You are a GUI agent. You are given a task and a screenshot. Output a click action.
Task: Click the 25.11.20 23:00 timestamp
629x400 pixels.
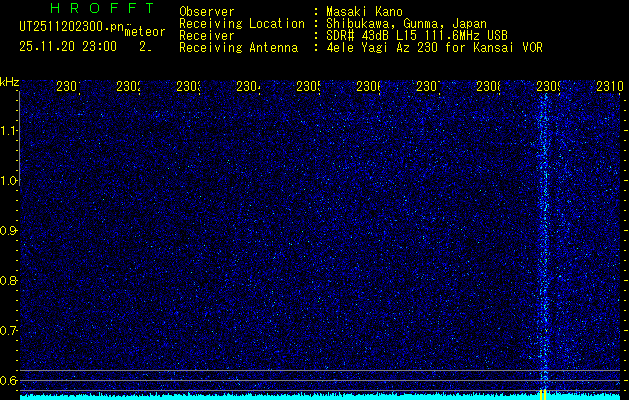(x=68, y=46)
